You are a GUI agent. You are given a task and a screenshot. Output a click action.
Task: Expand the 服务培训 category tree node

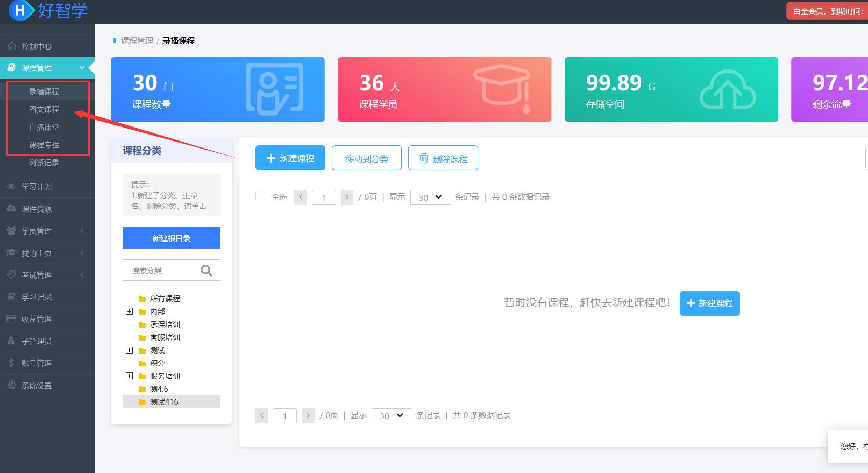pos(129,376)
